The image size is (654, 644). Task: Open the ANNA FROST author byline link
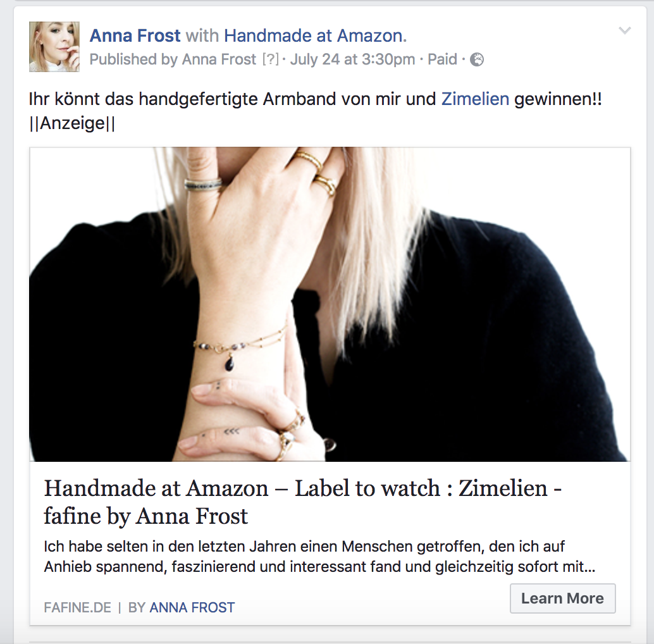pos(192,607)
